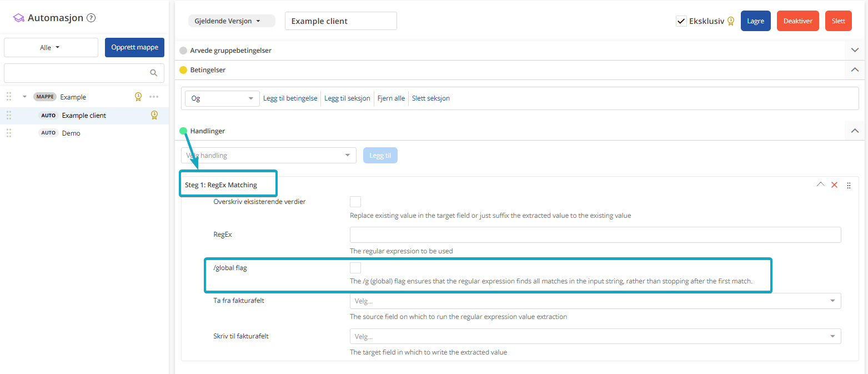Open the three-dot menu for Example folder
Viewport: 868px width, 374px height.
(x=154, y=97)
